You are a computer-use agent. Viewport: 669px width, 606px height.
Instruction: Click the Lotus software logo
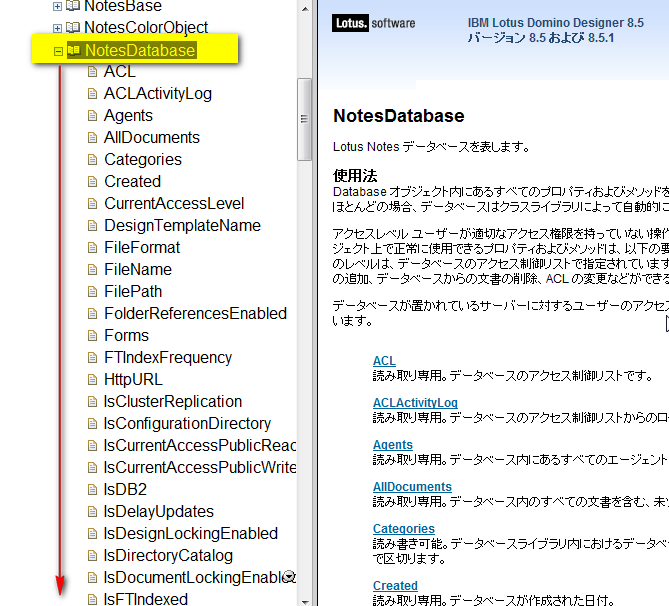pyautogui.click(x=373, y=23)
